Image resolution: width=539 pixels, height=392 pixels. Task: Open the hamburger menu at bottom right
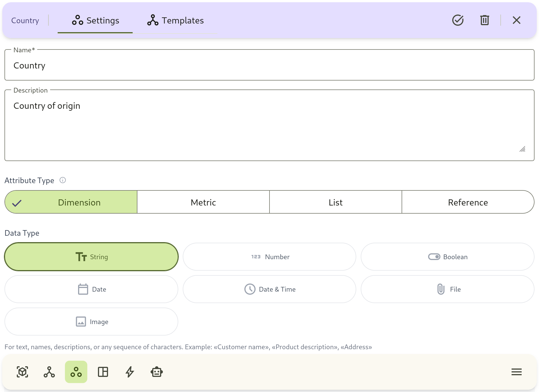516,372
